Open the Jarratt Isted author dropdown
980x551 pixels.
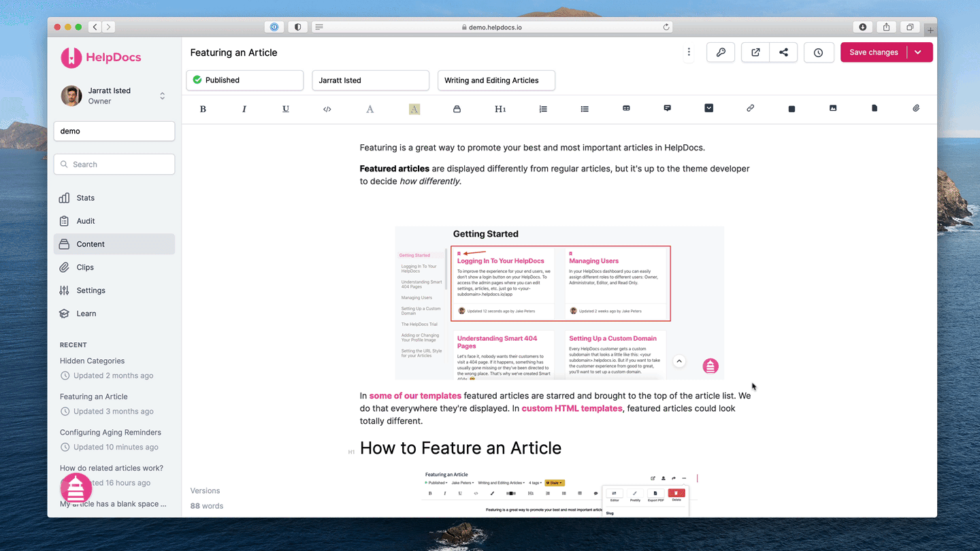(x=371, y=80)
